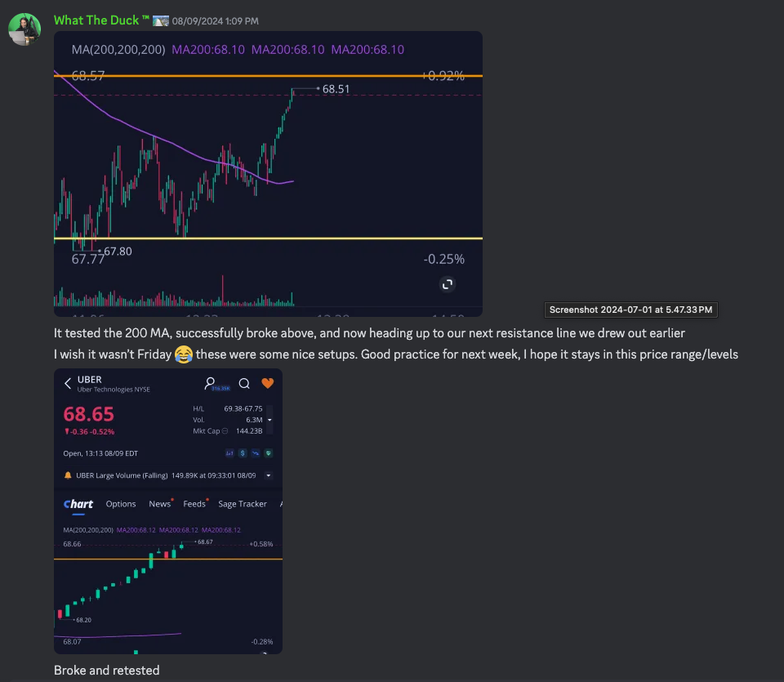Click the What The Duck user avatar

(24, 29)
